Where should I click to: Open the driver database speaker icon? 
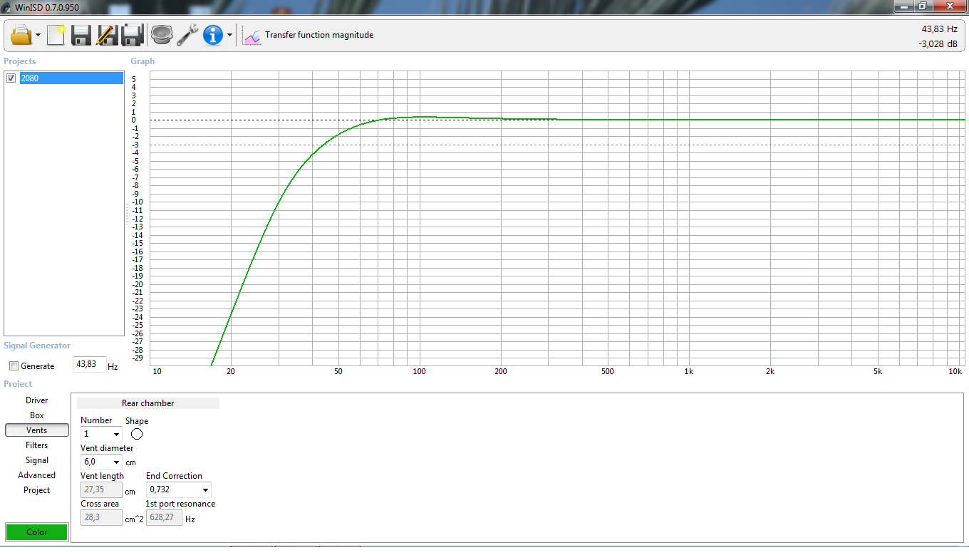162,34
